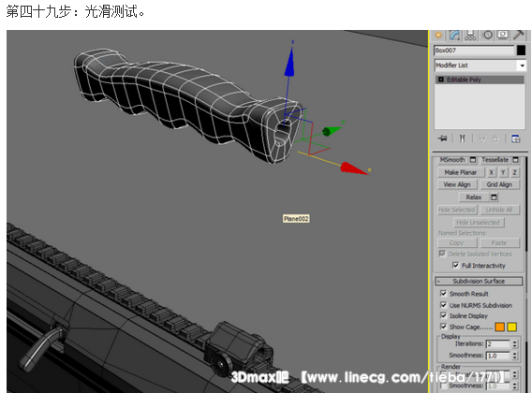Image resolution: width=532 pixels, height=393 pixels.
Task: Click the Hide Unselected button
Action: tap(478, 223)
